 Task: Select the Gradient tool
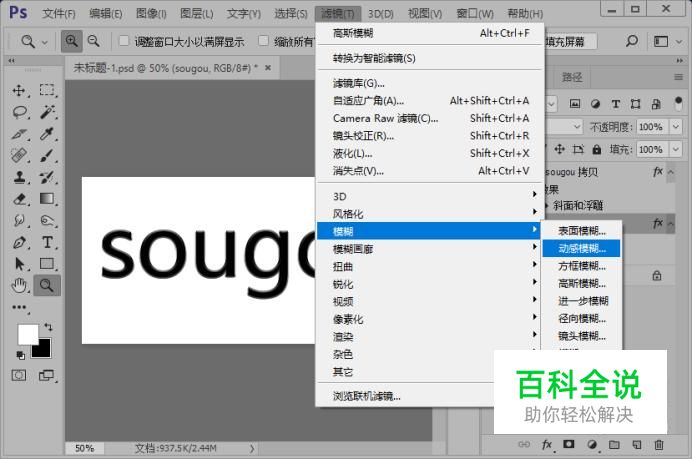[x=47, y=199]
